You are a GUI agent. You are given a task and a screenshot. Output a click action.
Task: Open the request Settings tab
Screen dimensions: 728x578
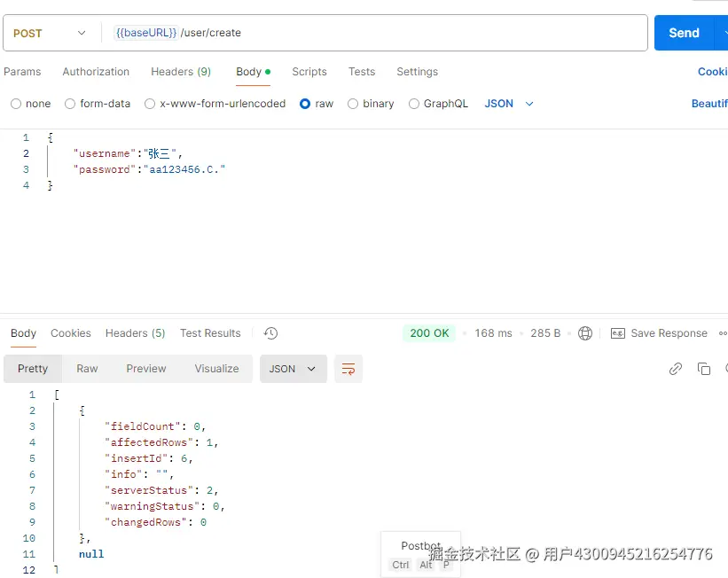[417, 72]
